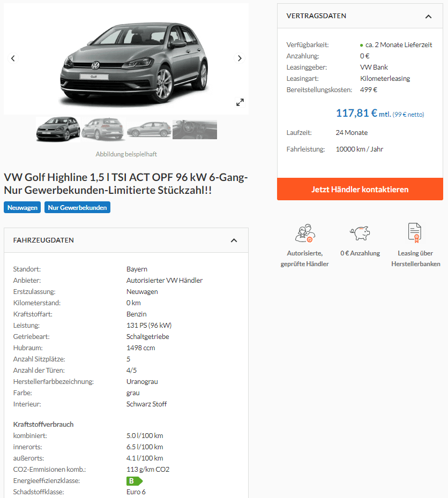This screenshot has height=498, width=448.
Task: Click the green energy efficiency class B badge
Action: click(135, 481)
